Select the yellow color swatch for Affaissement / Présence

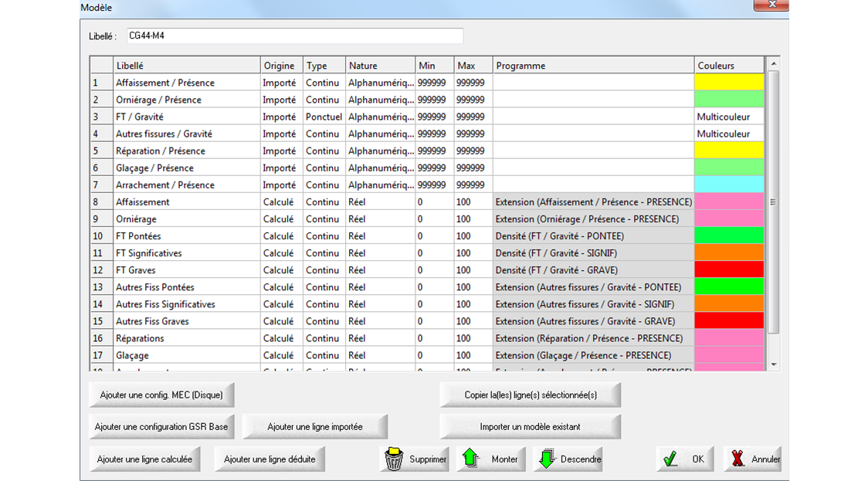click(729, 83)
